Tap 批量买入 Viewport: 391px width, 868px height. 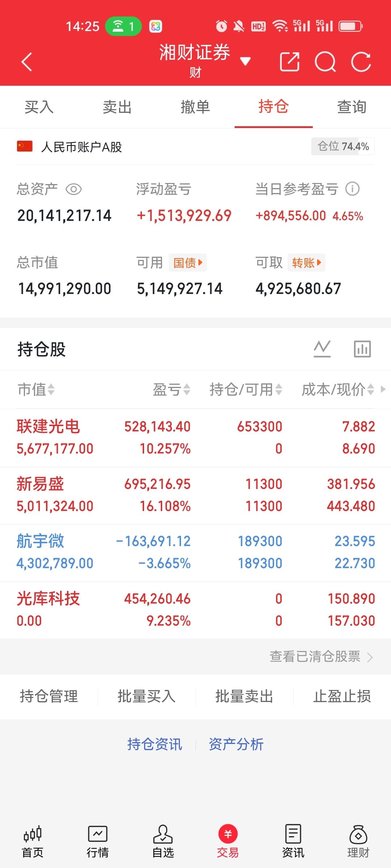click(147, 696)
